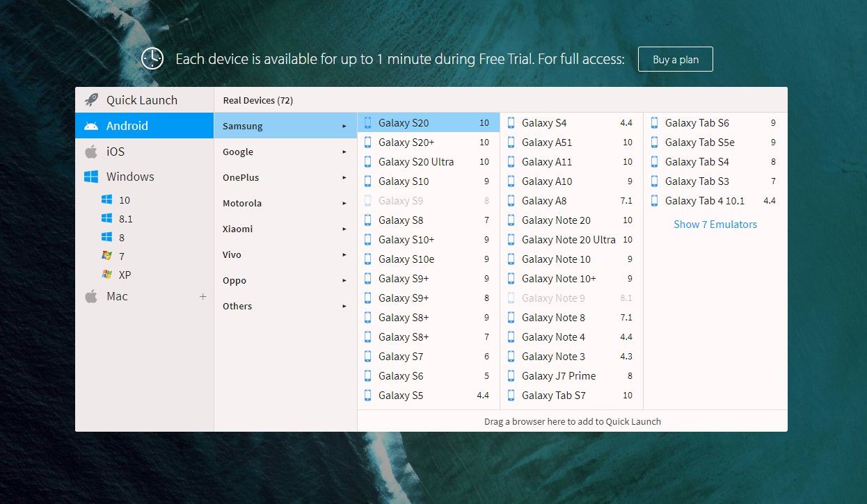Click the Buy a plan button
This screenshot has height=504, width=867.
[676, 59]
